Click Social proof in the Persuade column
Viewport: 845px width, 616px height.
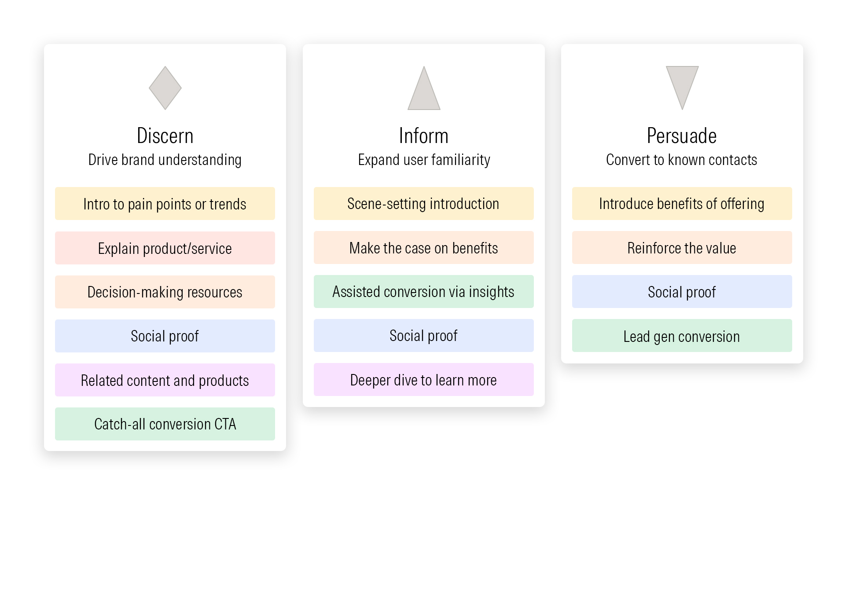(x=682, y=292)
